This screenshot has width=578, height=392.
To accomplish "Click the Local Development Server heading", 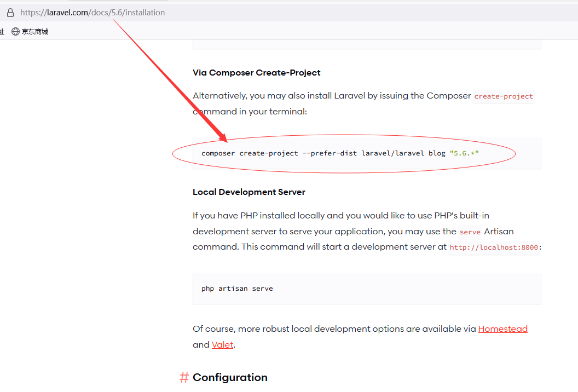I will pos(249,192).
